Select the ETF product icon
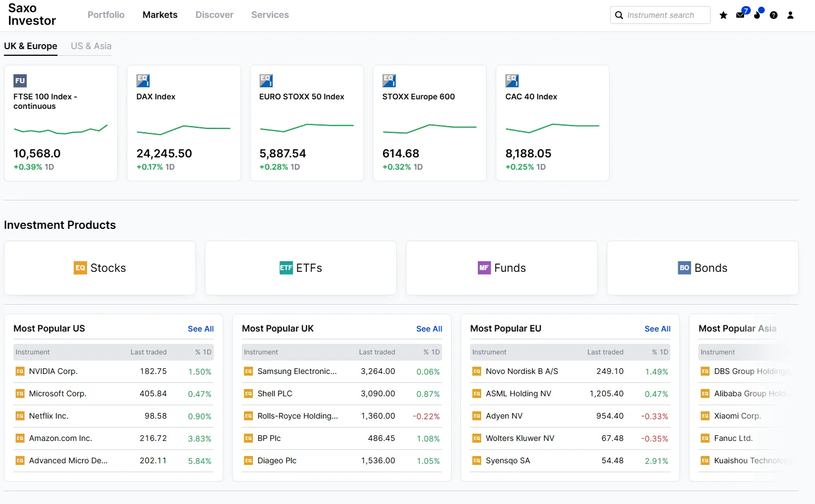Viewport: 815px width, 504px height. [286, 268]
